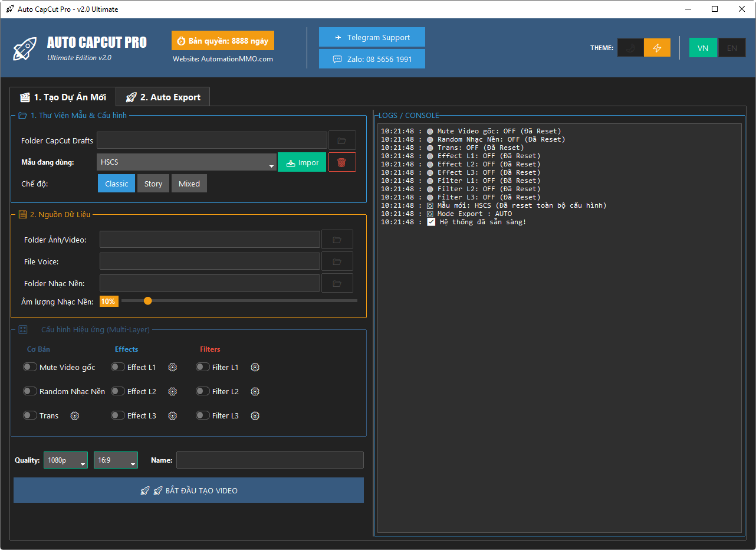Open the 1. Tạo Dự Án Mới tab
The image size is (756, 550).
[63, 97]
